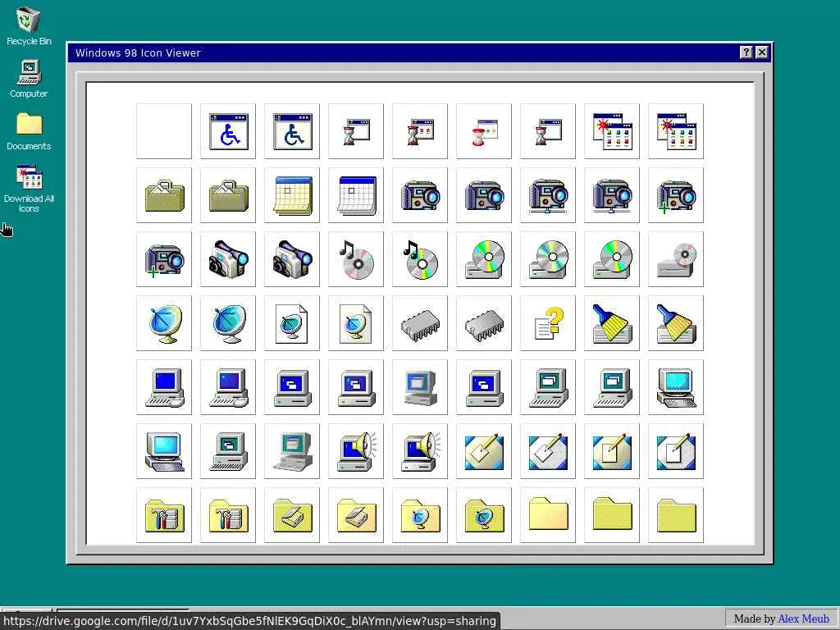
Task: Close the Windows 98 Icon Viewer window
Action: pyautogui.click(x=762, y=52)
